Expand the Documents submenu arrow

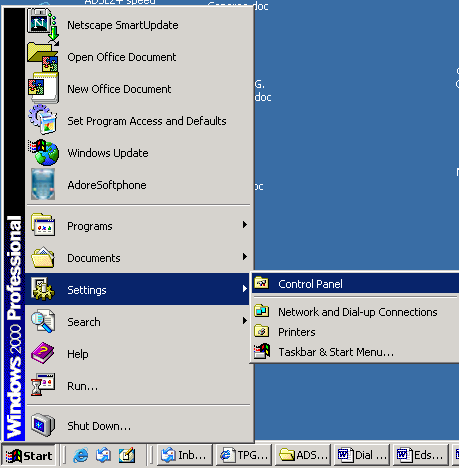coord(245,257)
